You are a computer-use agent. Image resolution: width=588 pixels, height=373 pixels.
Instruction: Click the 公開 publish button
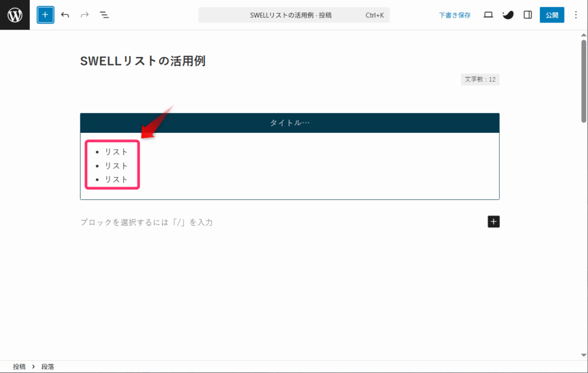[x=552, y=15]
